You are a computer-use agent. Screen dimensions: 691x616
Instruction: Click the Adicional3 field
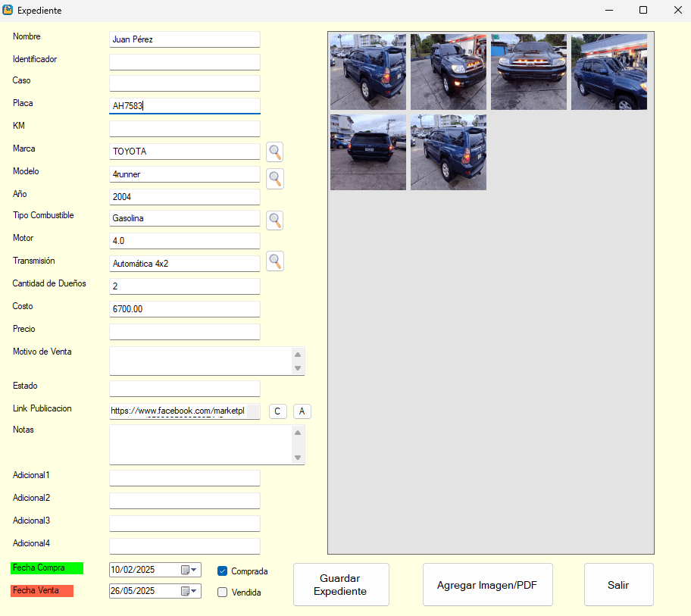(185, 524)
